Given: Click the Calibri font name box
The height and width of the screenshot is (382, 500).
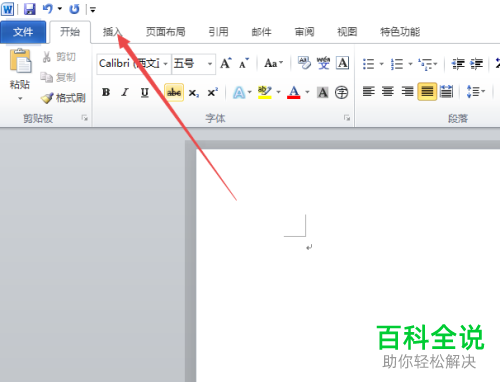Looking at the screenshot, I should [x=129, y=63].
